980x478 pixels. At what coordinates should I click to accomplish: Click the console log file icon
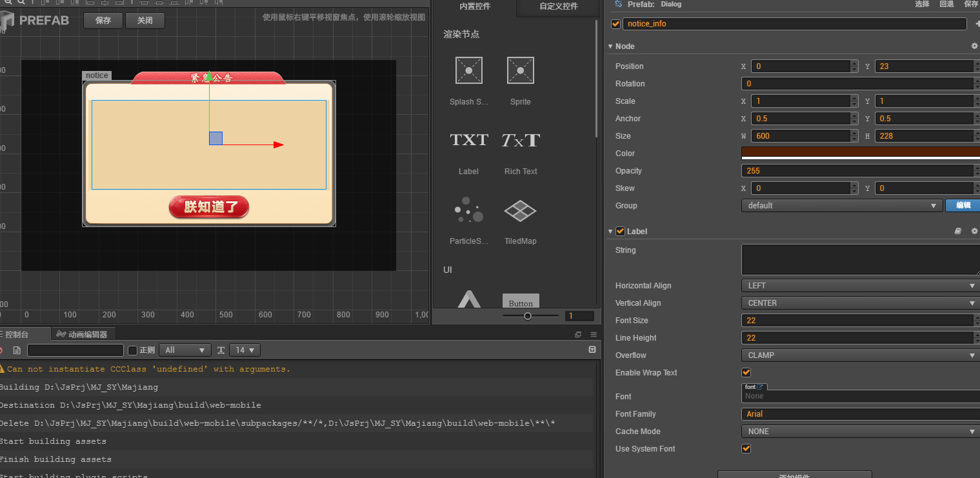(x=17, y=350)
